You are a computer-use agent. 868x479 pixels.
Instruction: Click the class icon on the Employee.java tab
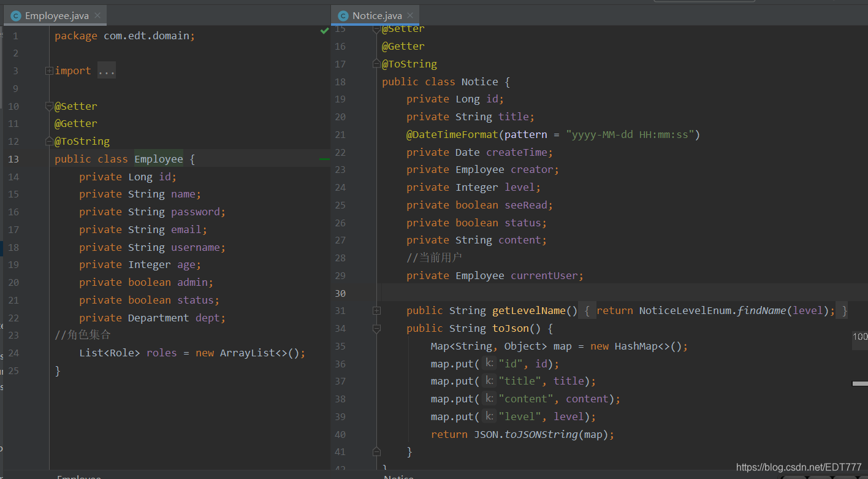(x=16, y=16)
